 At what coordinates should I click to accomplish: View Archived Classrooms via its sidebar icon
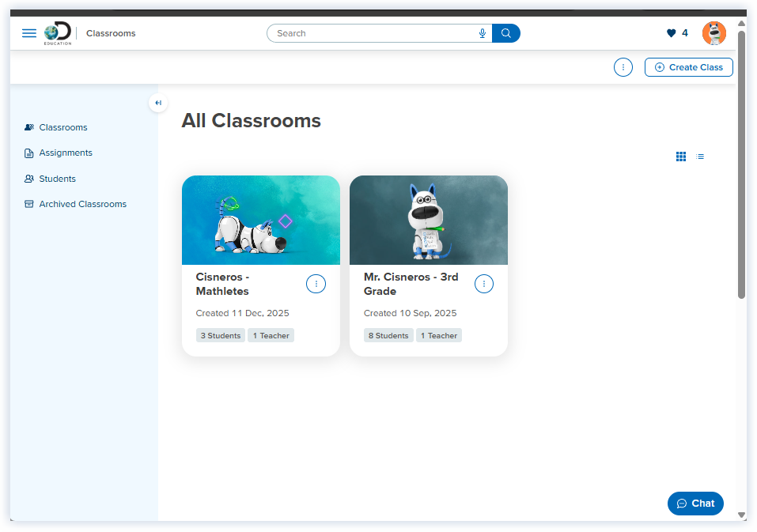[29, 204]
